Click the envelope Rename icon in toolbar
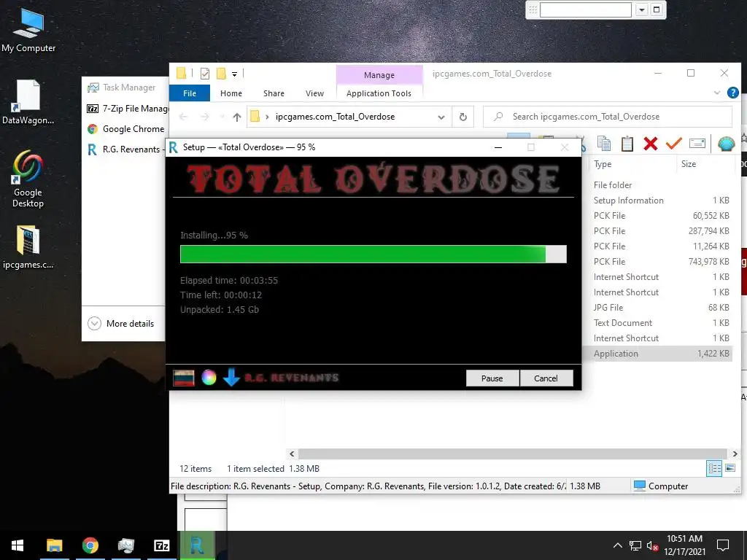Screen dimensions: 747x560 pyautogui.click(x=697, y=144)
